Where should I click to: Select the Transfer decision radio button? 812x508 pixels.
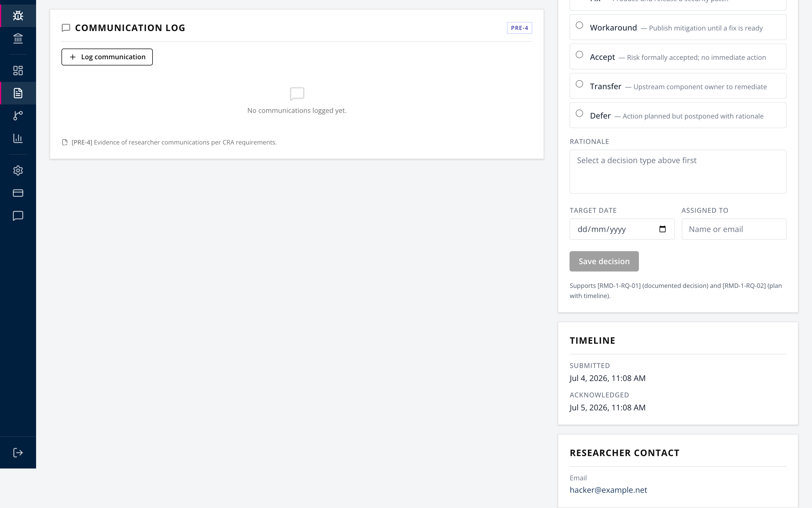pos(579,84)
